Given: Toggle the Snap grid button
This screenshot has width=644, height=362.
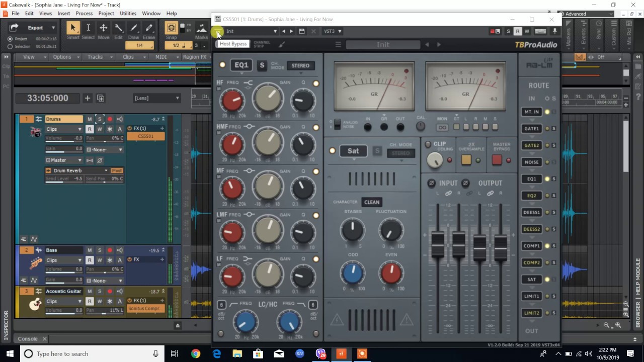Looking at the screenshot, I should click(171, 28).
